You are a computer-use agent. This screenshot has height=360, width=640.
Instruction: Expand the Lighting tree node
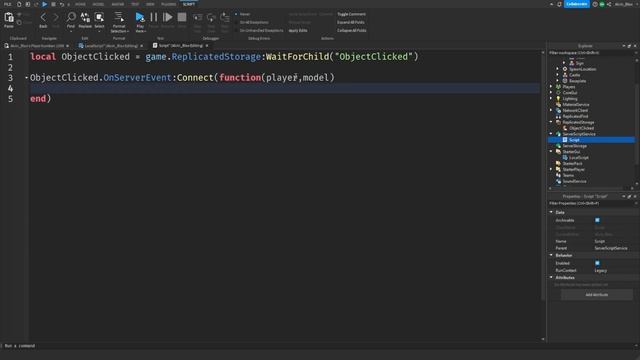coord(551,99)
